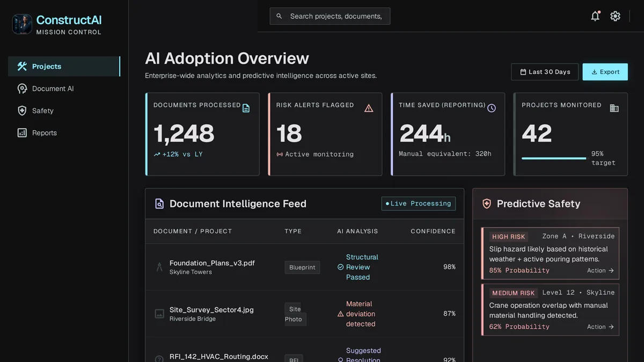Screen dimensions: 644x362
Task: Click the 244h time saved value
Action: pos(425,134)
